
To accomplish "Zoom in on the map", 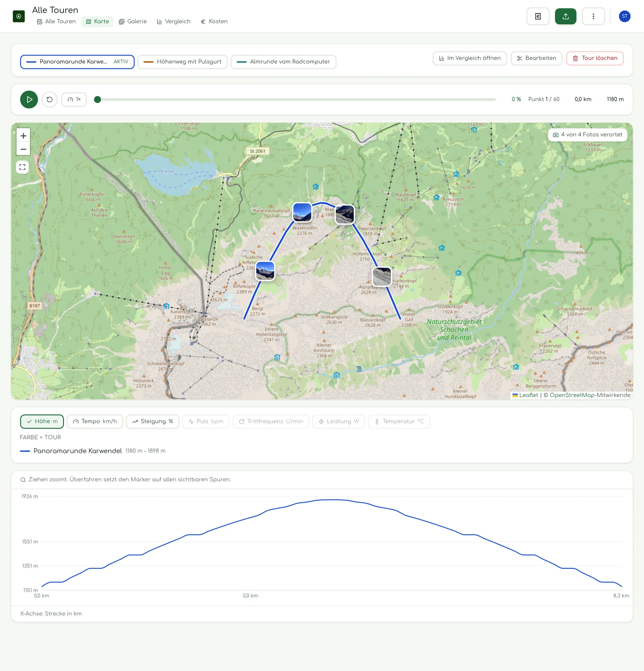I will coord(23,136).
